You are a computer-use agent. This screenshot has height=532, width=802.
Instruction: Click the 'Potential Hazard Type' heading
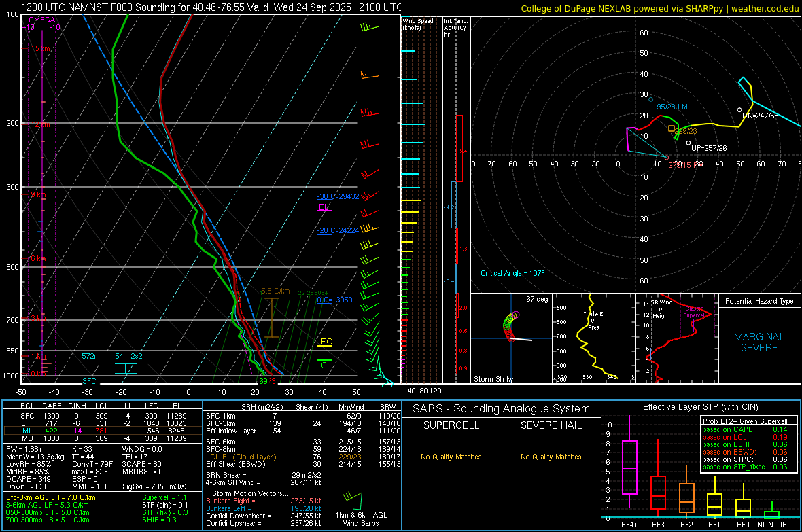(759, 301)
